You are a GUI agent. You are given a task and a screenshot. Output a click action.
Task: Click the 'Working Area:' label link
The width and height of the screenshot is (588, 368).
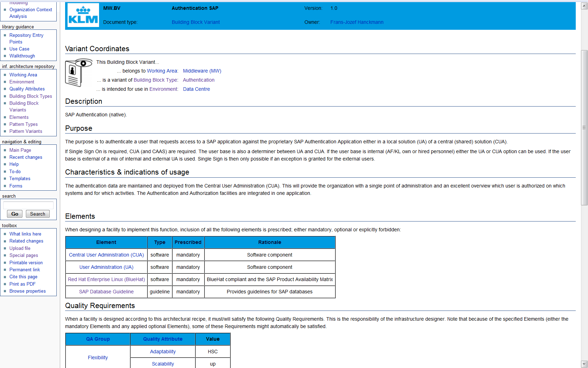point(162,71)
